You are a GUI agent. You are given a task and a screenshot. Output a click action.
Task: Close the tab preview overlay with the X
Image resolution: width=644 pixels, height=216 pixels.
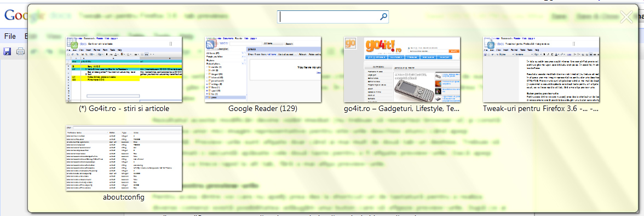click(626, 17)
